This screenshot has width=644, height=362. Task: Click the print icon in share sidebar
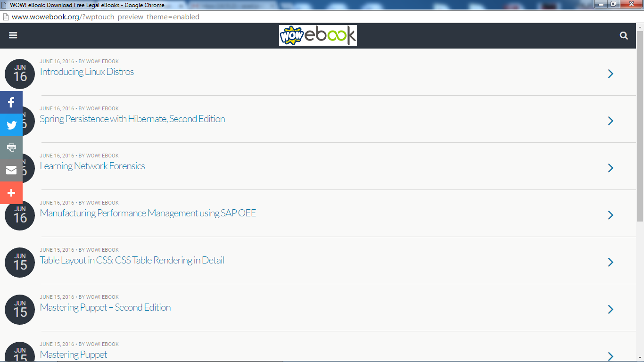tap(11, 148)
